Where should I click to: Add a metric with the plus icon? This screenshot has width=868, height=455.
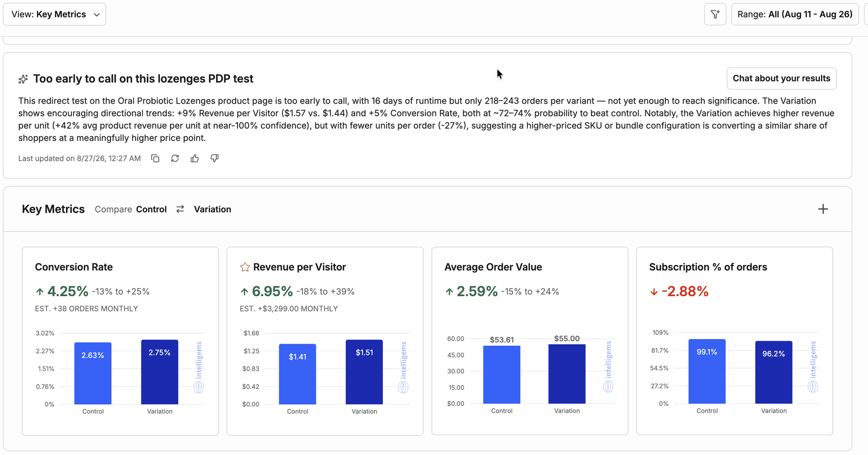click(823, 209)
